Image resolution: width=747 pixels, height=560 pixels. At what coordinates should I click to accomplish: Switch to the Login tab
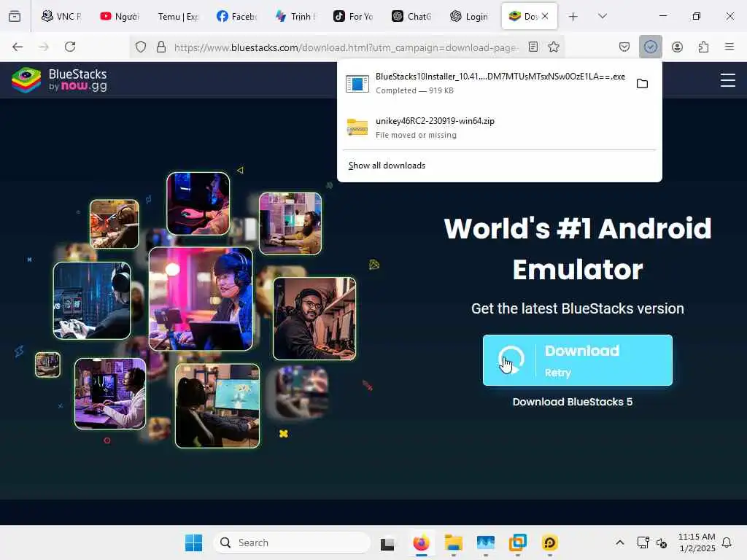pyautogui.click(x=470, y=16)
